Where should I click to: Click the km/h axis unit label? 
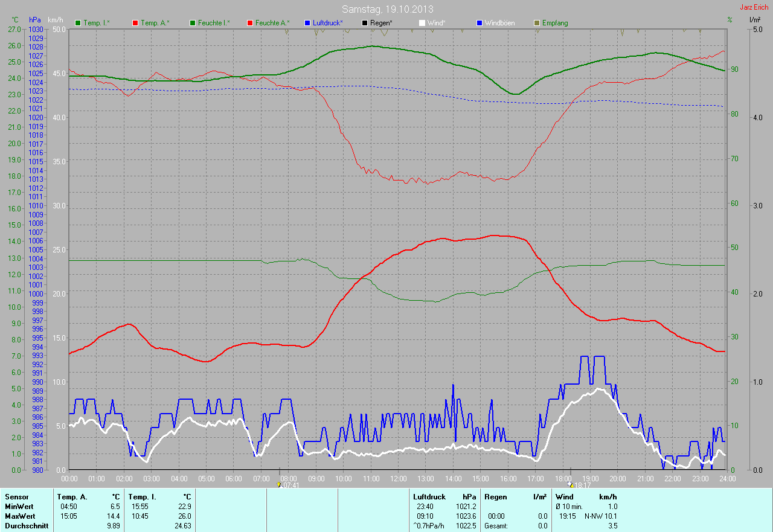pos(57,20)
